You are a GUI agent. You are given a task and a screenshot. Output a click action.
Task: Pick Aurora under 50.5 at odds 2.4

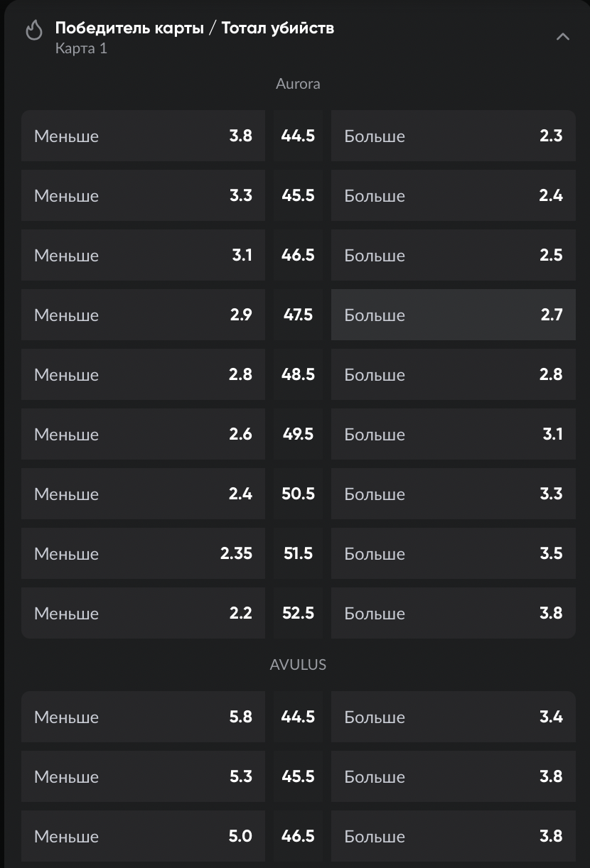click(x=143, y=494)
